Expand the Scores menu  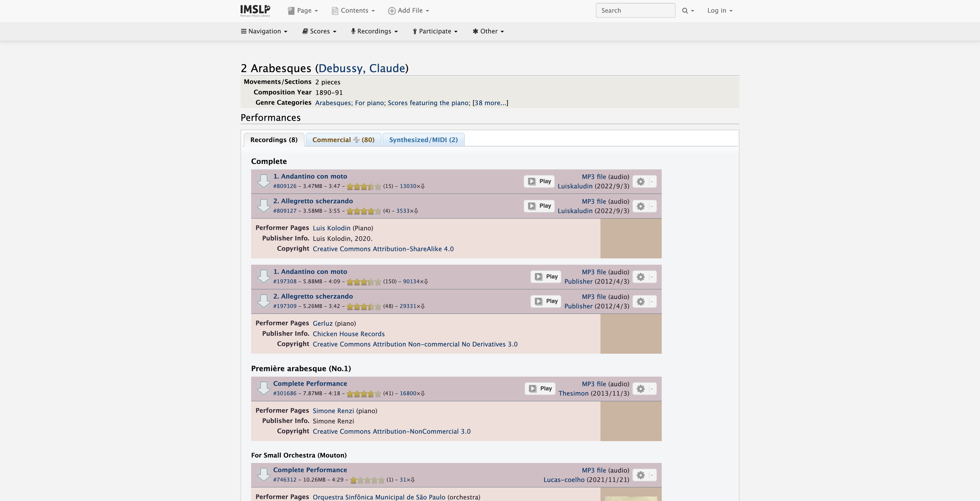pos(319,31)
